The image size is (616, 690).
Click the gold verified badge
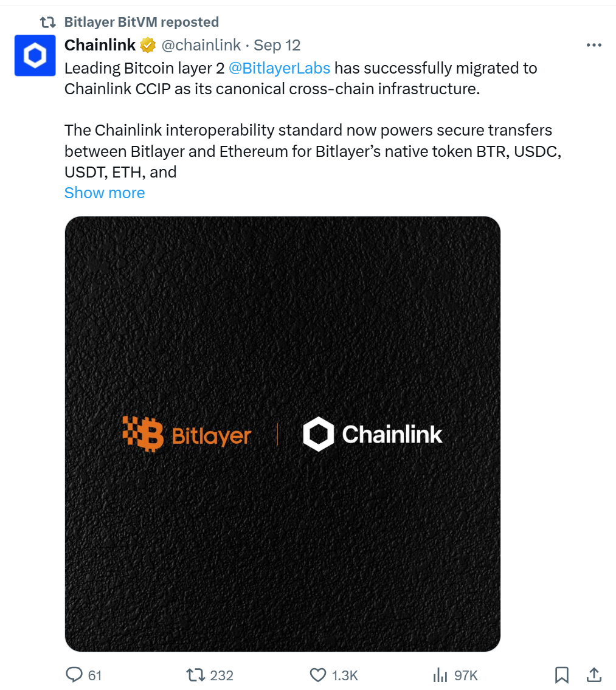click(148, 46)
